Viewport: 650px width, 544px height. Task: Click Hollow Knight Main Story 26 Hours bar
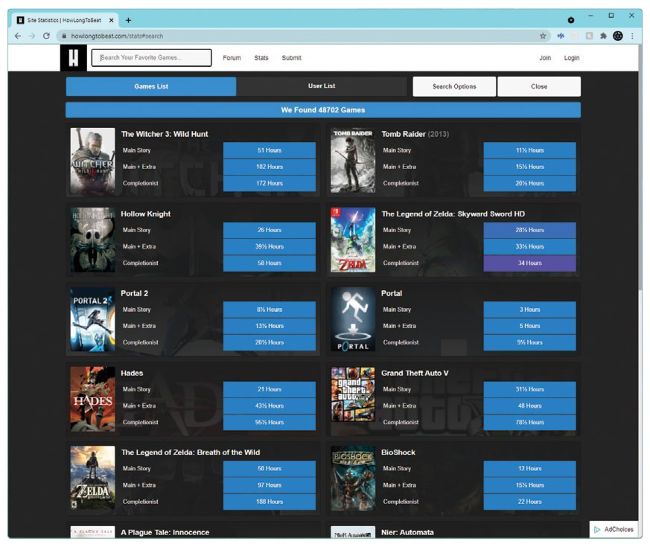[x=269, y=230]
